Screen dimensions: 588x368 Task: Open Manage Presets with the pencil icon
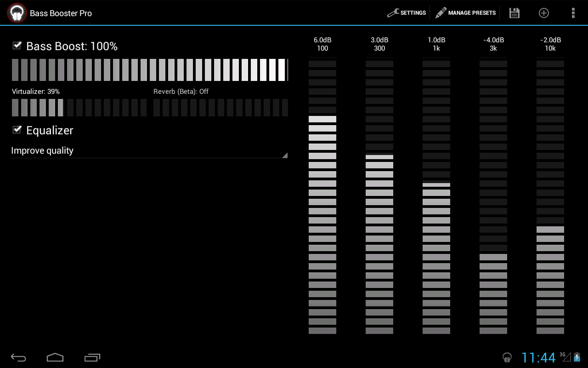point(441,13)
